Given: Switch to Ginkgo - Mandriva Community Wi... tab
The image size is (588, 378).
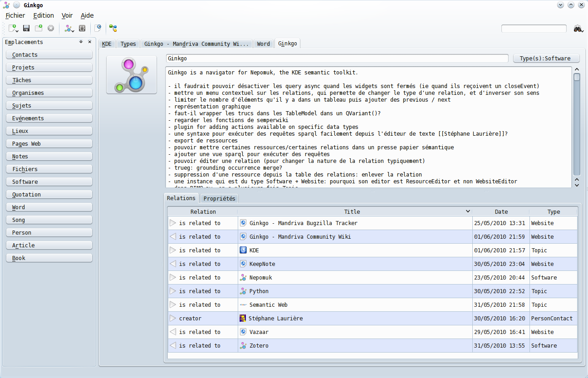Looking at the screenshot, I should pyautogui.click(x=196, y=44).
